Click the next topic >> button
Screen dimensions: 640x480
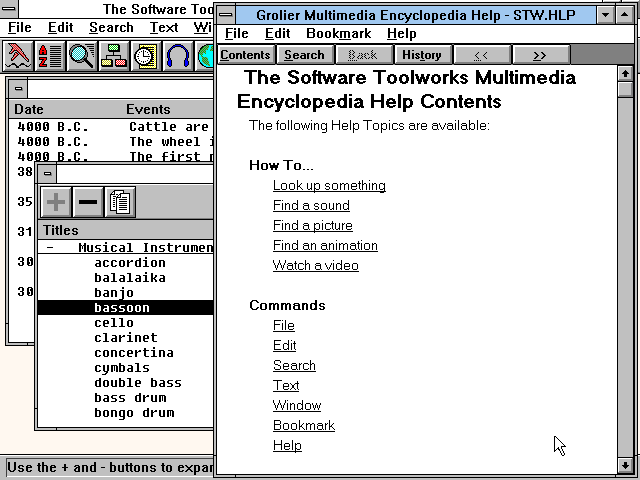pyautogui.click(x=540, y=55)
